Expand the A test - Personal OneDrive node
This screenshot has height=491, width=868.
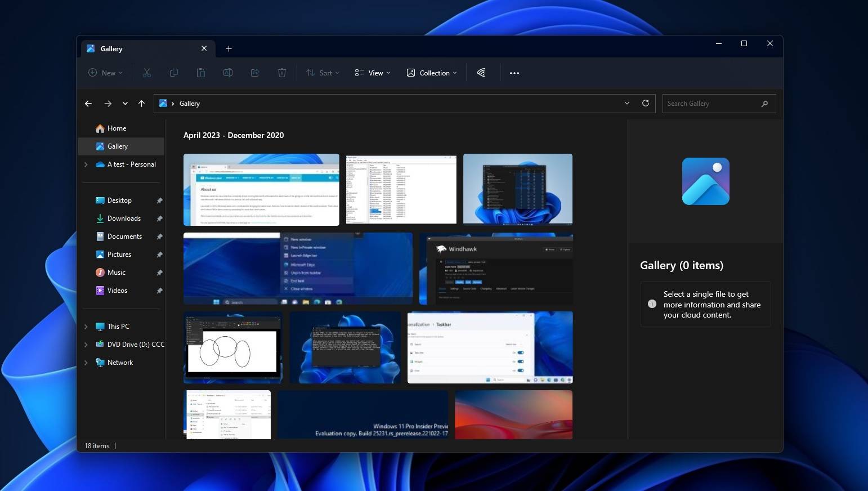tap(86, 164)
